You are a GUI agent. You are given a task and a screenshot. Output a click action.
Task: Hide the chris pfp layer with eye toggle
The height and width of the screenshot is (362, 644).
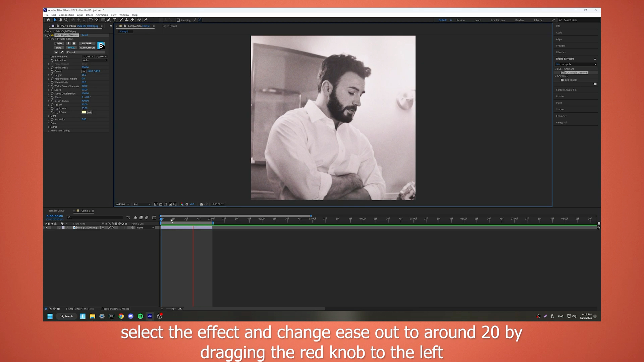[x=46, y=228]
